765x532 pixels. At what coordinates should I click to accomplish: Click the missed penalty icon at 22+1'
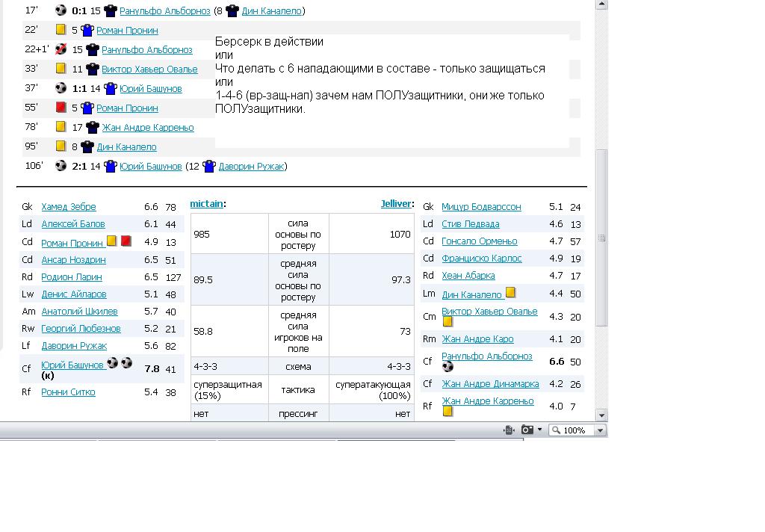tap(61, 49)
